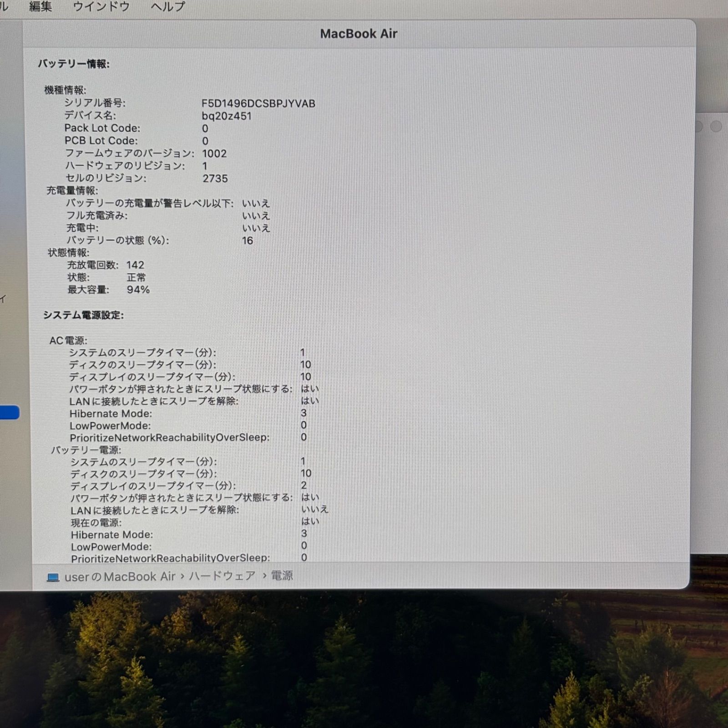Click the cycle count value 142

135,265
